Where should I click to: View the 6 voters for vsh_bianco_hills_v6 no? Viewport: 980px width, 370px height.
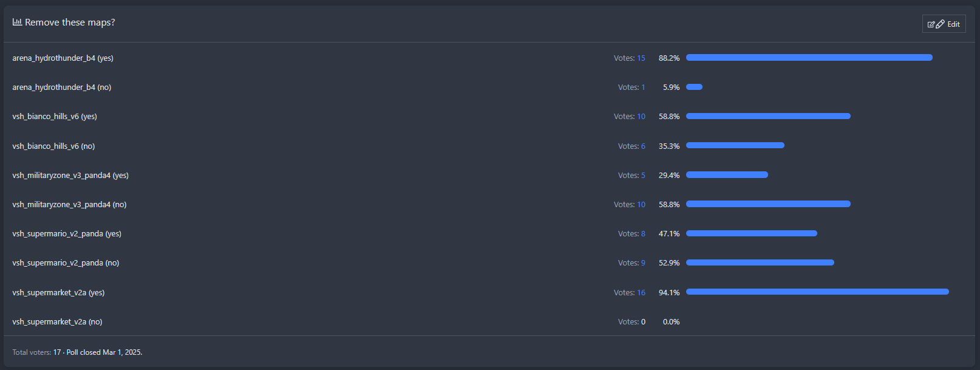[x=643, y=146]
